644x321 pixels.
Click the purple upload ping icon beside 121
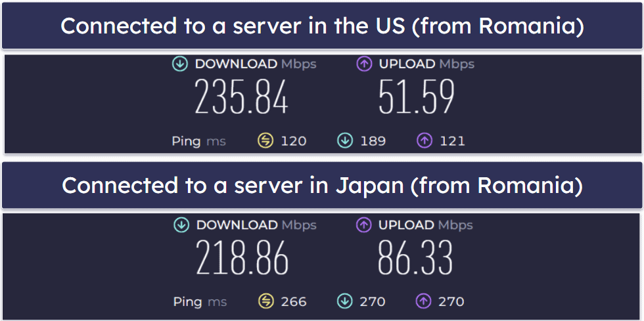425,141
